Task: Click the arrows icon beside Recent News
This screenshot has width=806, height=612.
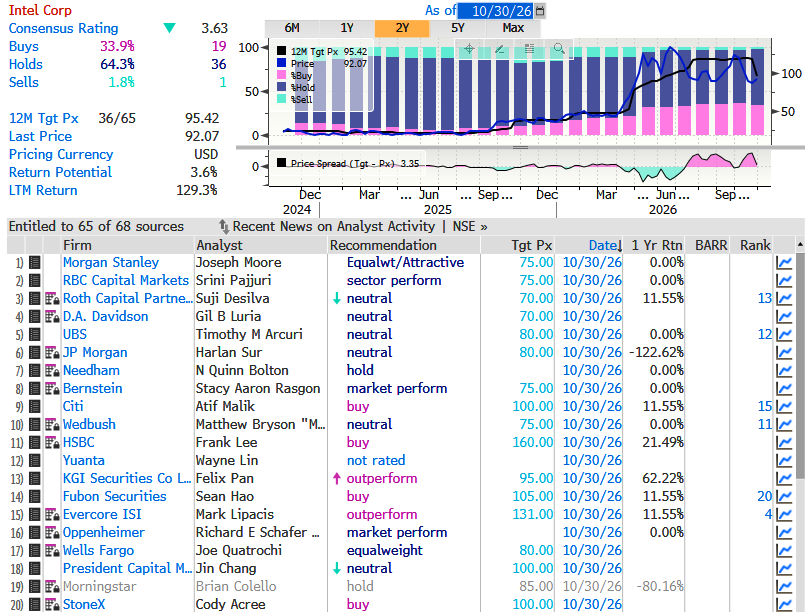Action: click(224, 226)
